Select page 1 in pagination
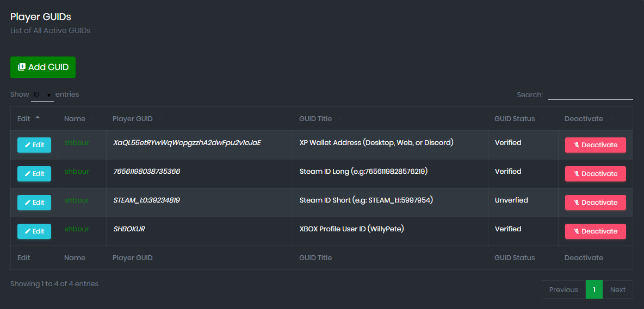The width and height of the screenshot is (644, 309). pos(594,289)
